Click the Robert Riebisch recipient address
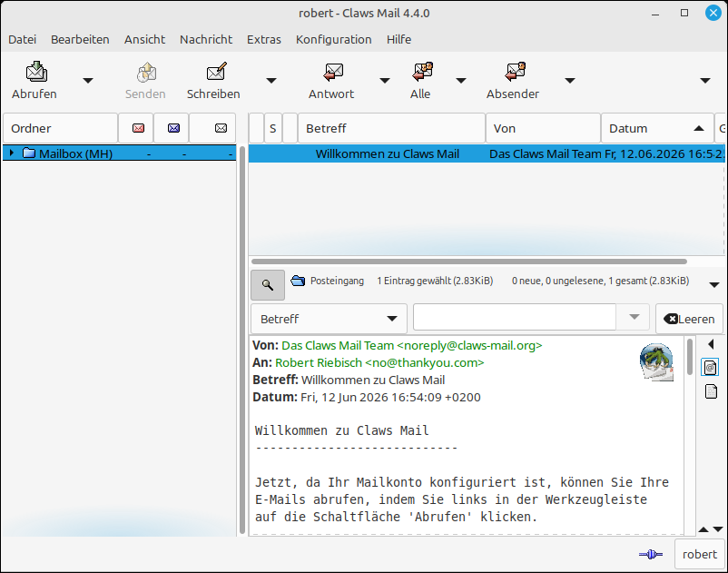This screenshot has width=728, height=573. tap(379, 362)
